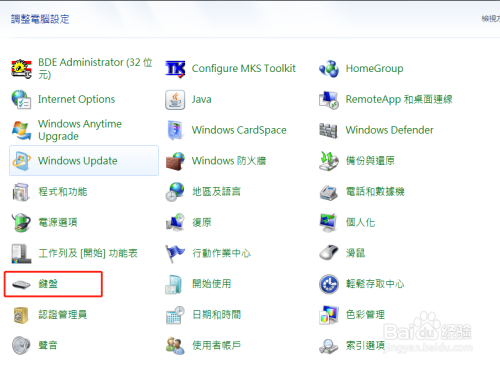
Task: Select the 使用者帳戶 text link
Action: tap(216, 345)
